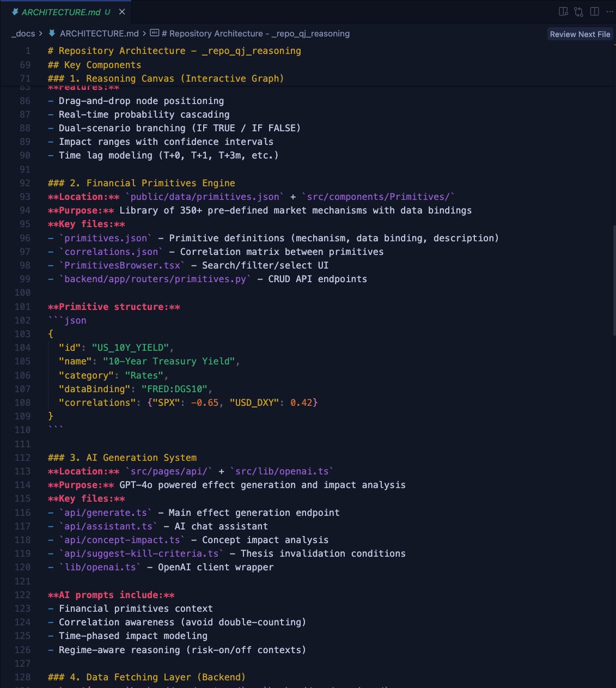Screen dimensions: 616x688
Task: Click the symbol icon before the breadcrumb heading
Action: tap(155, 34)
